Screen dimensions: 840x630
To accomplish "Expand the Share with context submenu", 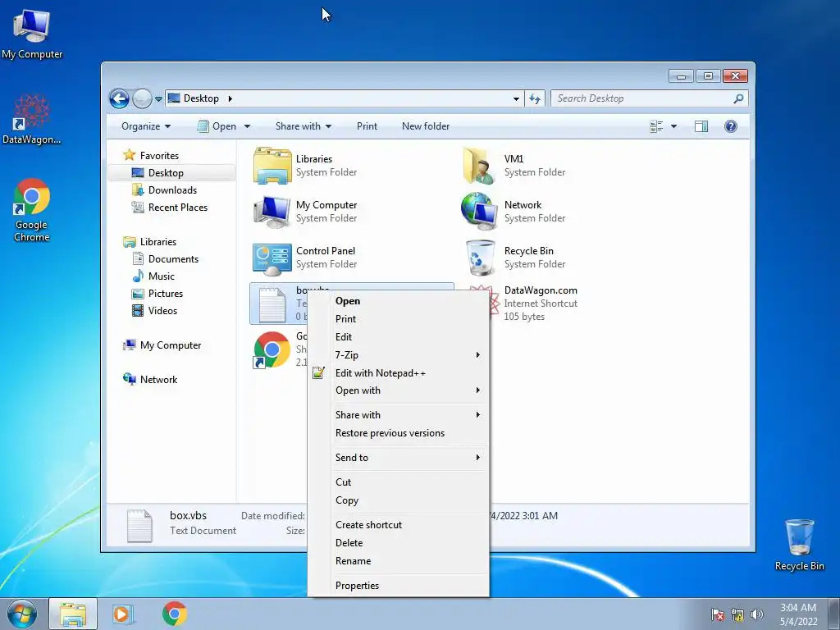I will coord(399,415).
